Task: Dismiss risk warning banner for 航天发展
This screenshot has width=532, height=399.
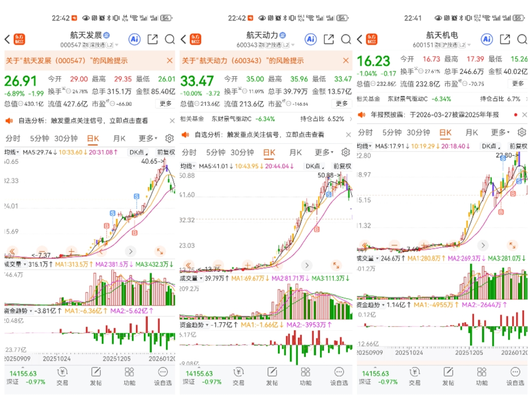Action: point(169,61)
